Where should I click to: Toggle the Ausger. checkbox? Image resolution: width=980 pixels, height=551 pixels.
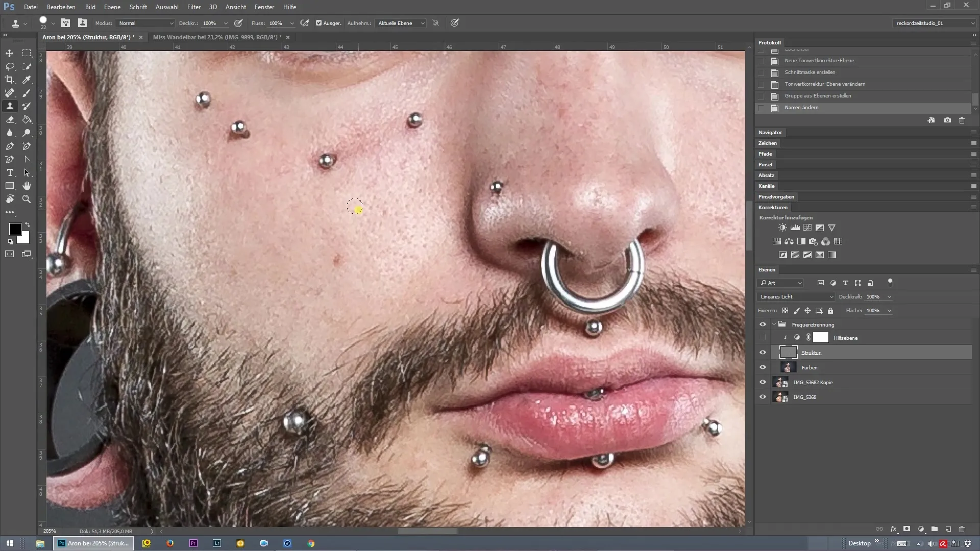(x=319, y=23)
